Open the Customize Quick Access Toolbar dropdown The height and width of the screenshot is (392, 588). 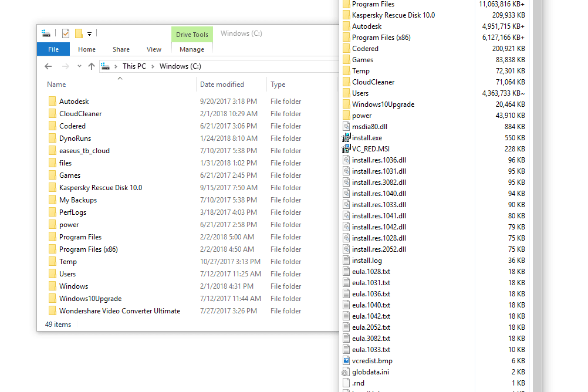(x=89, y=34)
